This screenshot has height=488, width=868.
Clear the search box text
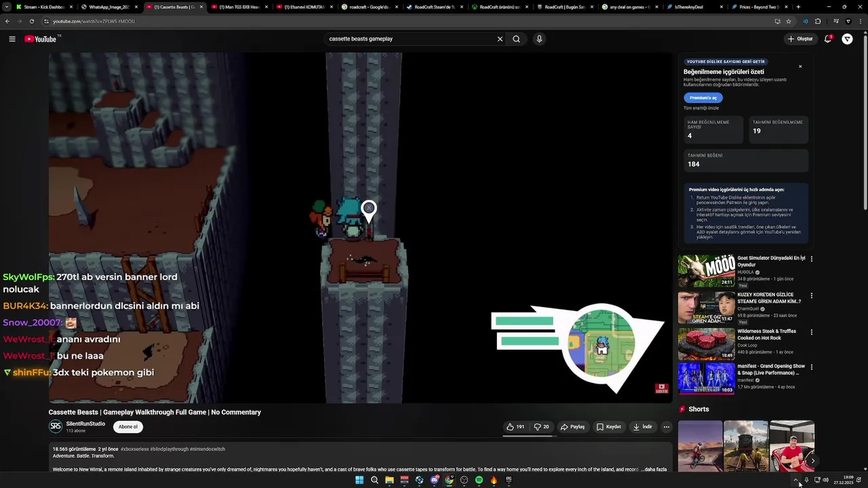pos(500,39)
